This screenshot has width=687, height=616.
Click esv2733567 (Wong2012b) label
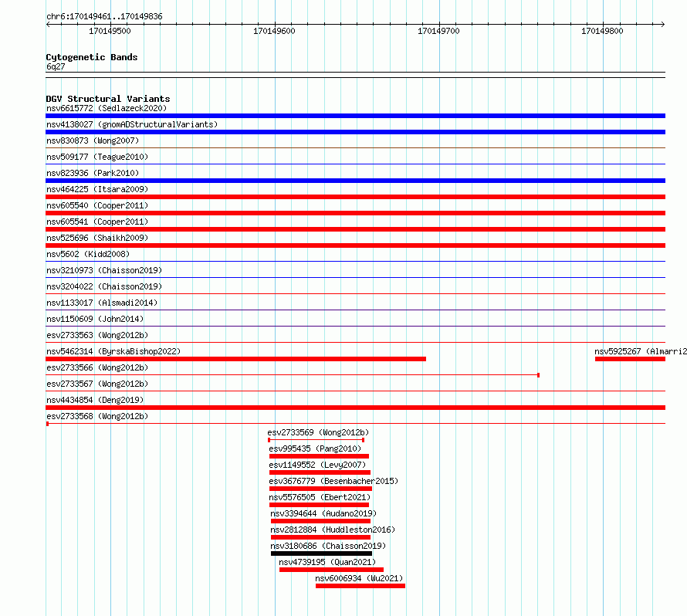97,384
